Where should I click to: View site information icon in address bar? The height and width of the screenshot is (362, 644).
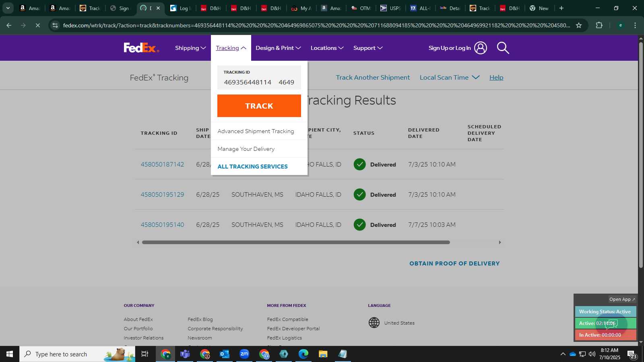click(55, 25)
